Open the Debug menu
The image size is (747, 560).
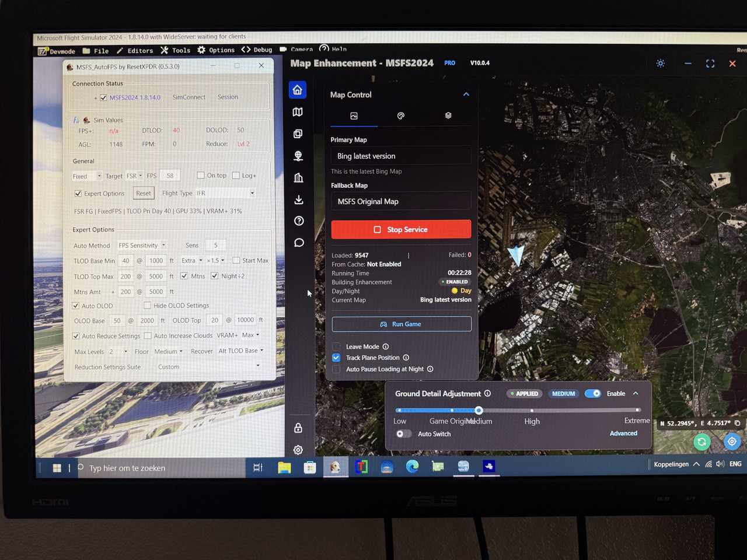point(257,50)
